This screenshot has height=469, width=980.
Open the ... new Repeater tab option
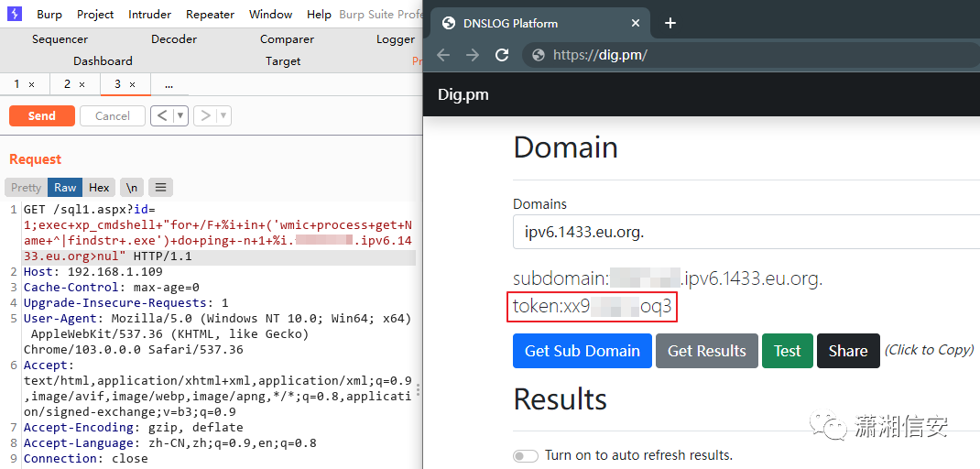point(169,84)
